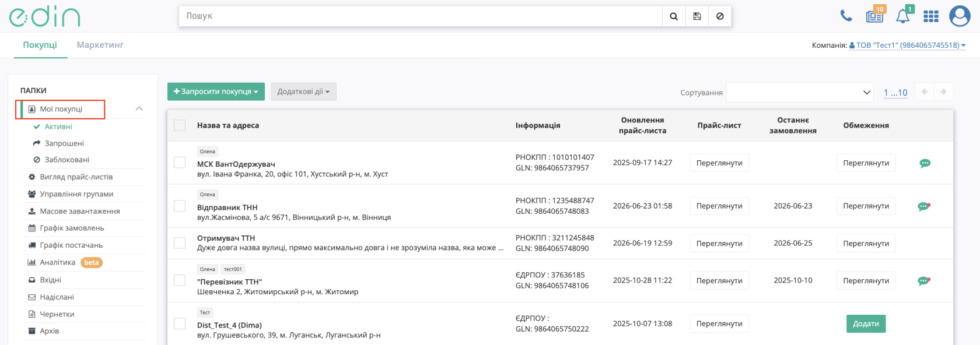Click Олена tag on МСК ВантОдержувач
The width and height of the screenshot is (980, 345).
[x=208, y=152]
